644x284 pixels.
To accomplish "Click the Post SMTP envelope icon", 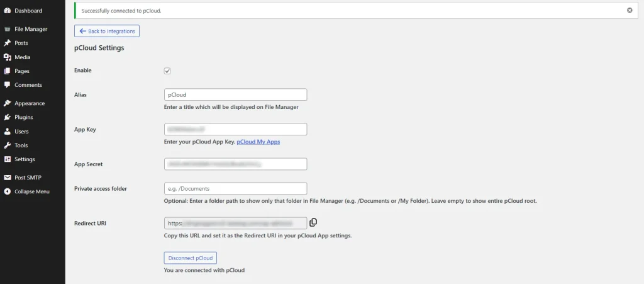I will point(7,178).
